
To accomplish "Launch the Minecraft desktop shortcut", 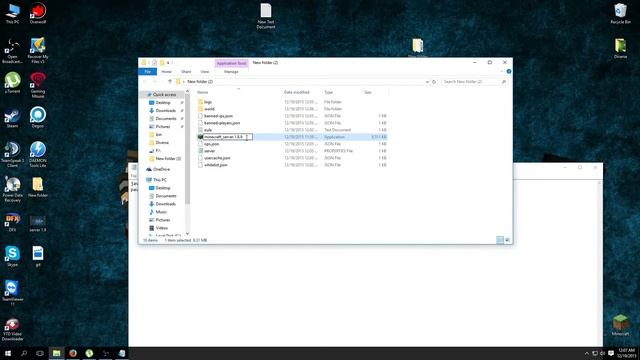I will point(620,325).
